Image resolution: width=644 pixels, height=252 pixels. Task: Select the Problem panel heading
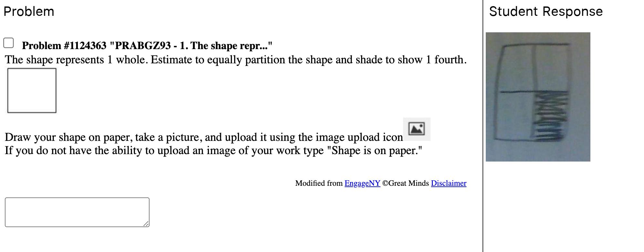tap(29, 12)
